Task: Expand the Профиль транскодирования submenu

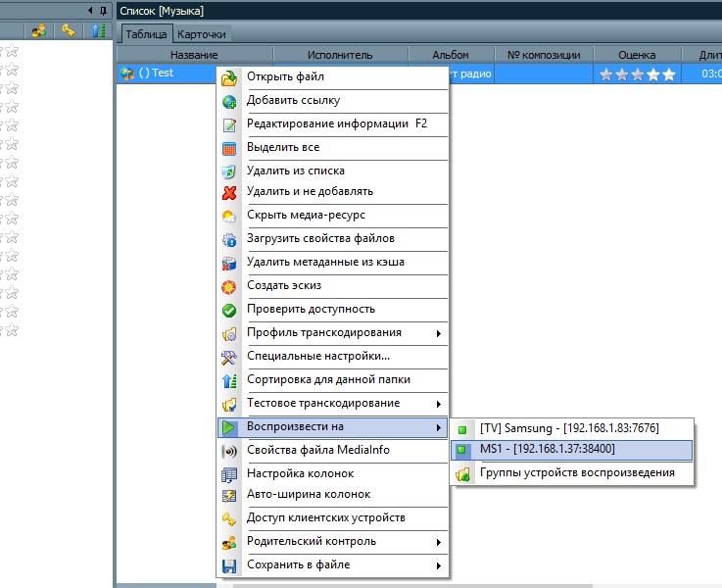Action: (439, 333)
